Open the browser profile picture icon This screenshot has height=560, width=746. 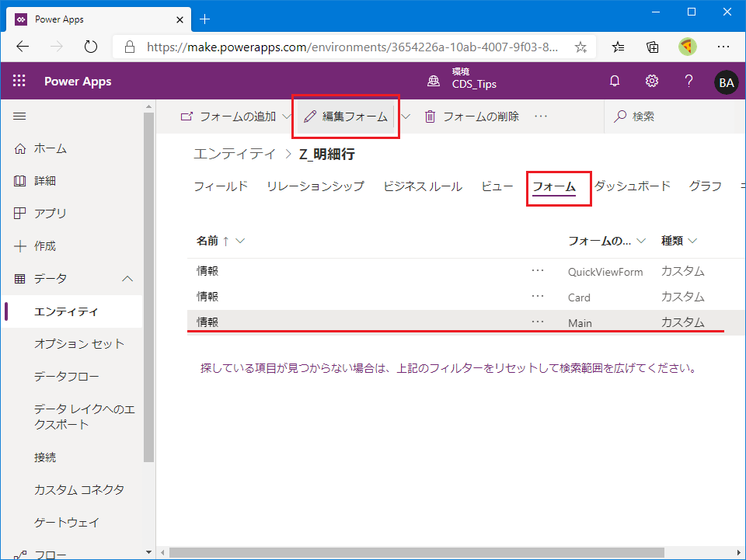(x=688, y=47)
